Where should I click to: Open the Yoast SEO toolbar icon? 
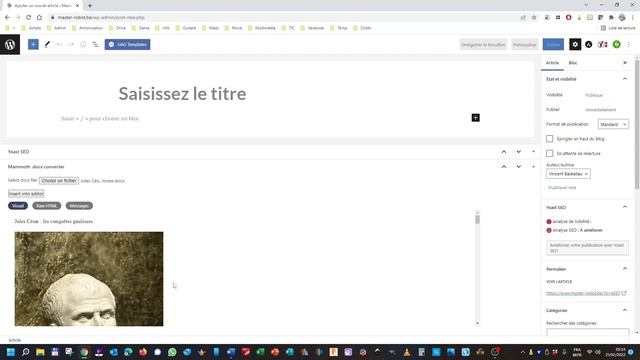tap(602, 44)
